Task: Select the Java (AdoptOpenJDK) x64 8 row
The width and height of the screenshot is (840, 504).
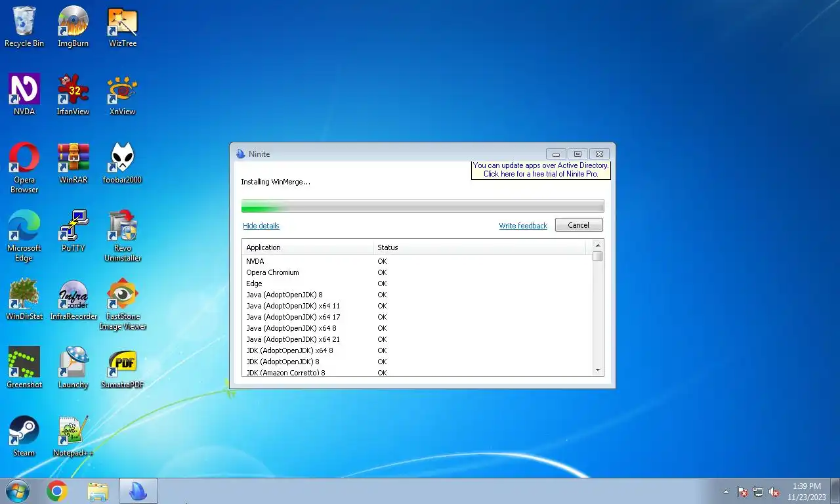Action: coord(417,328)
